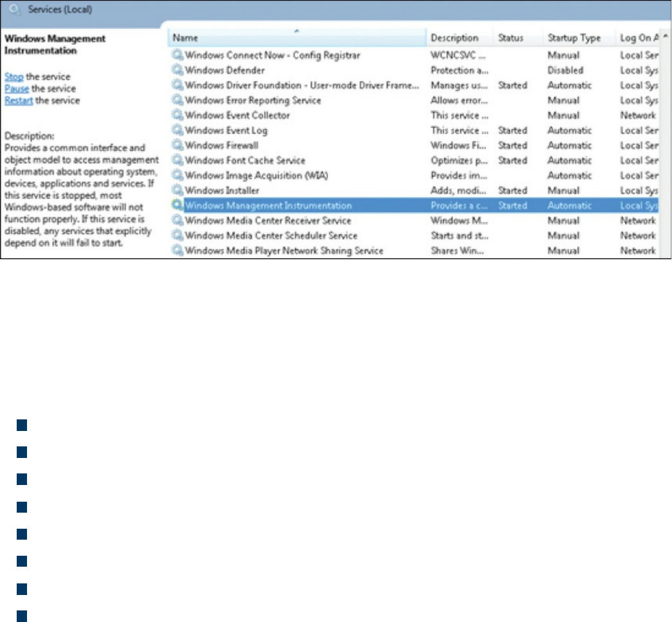Sort services by the Name column header
This screenshot has width=672, height=622.
click(296, 38)
